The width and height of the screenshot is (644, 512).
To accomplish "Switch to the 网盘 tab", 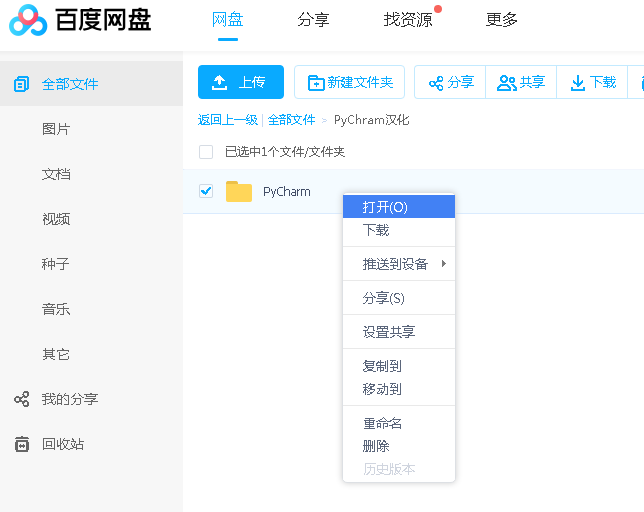I will tap(228, 20).
